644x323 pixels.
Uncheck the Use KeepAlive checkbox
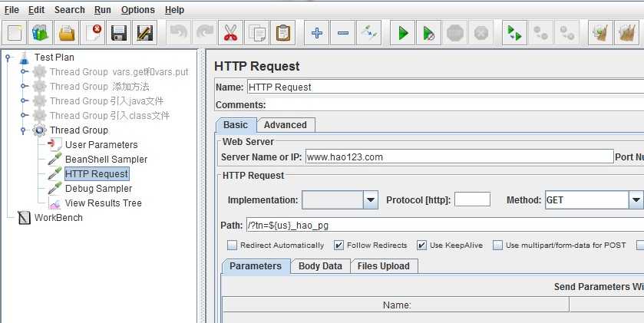[422, 246]
